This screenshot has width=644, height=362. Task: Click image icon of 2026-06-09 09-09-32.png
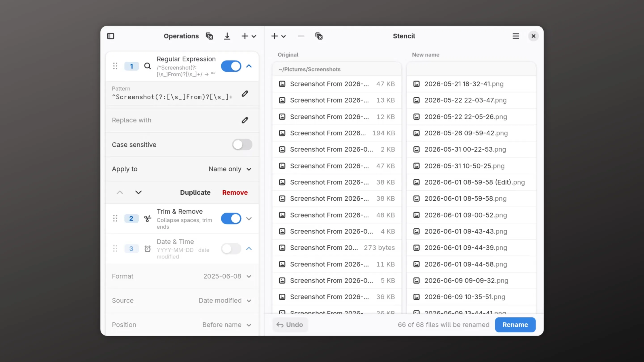pos(416,281)
